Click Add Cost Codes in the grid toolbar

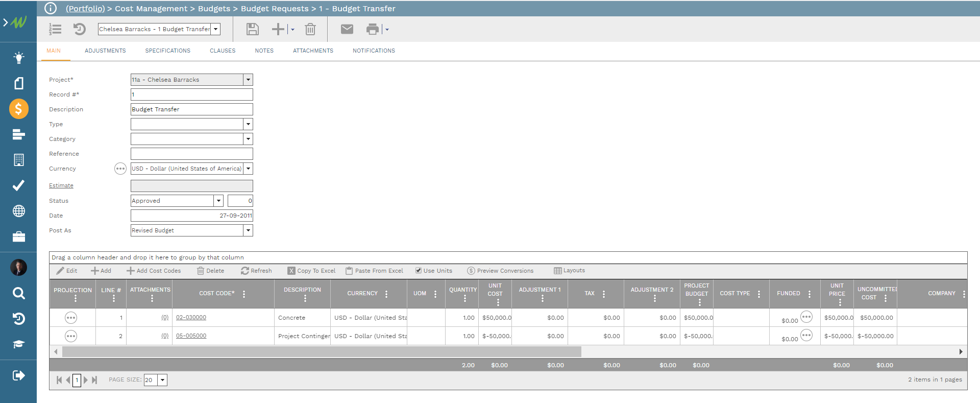154,271
